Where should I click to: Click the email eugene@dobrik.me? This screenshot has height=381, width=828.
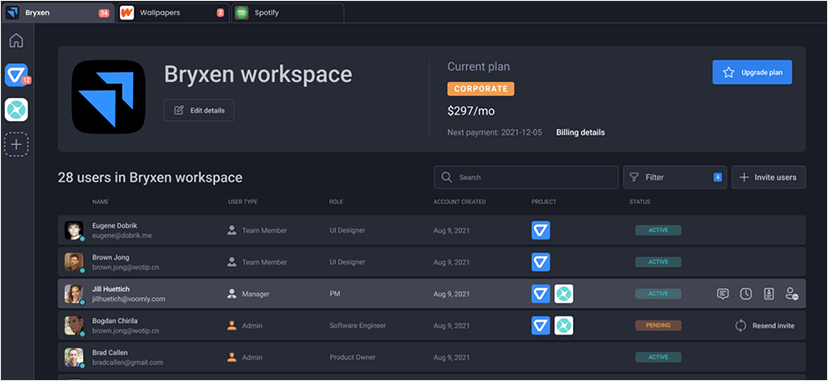point(122,236)
